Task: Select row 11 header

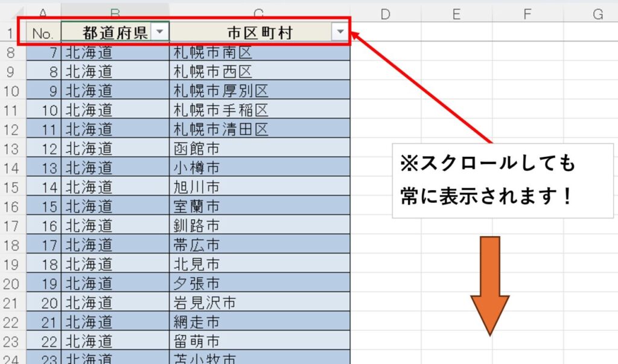Action: 12,110
